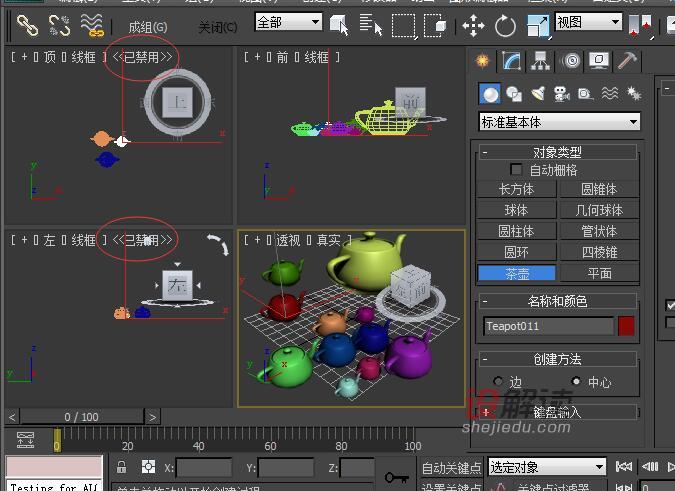
Task: Select the Lights category icon
Action: coord(538,93)
